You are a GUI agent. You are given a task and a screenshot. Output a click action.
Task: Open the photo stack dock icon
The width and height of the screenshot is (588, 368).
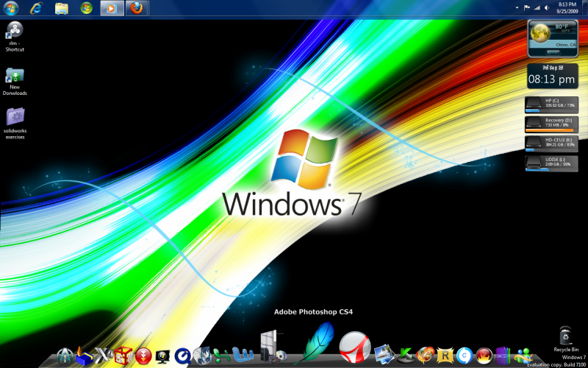coord(384,355)
